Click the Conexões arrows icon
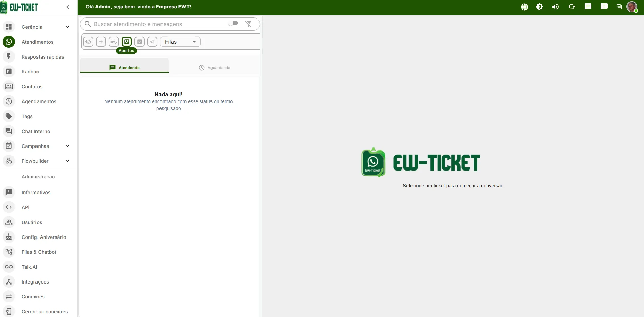 tap(9, 297)
